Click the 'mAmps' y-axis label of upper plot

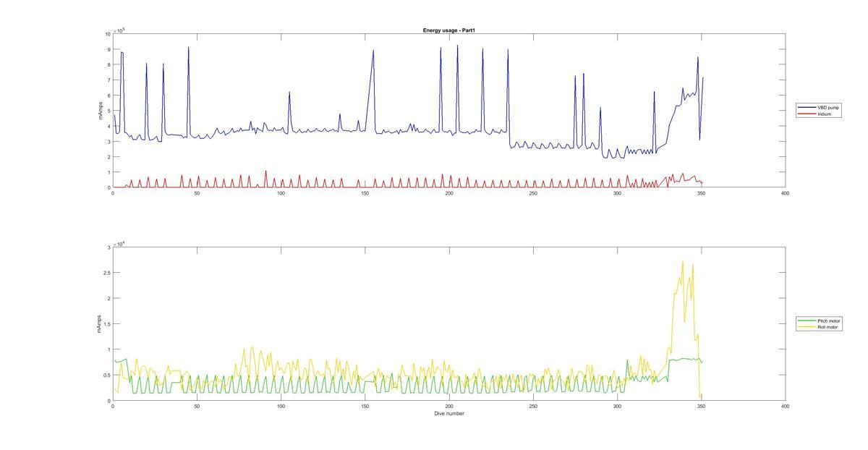pos(100,111)
